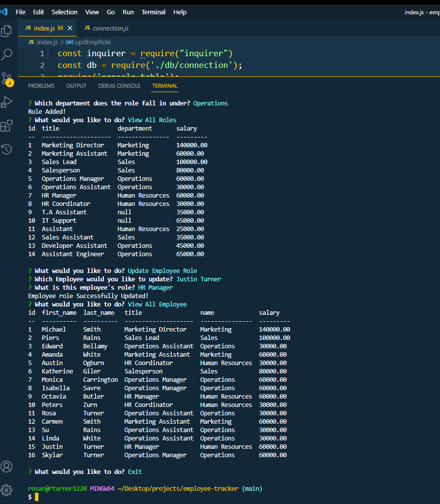
Task: Click 'View All Roles' answer in terminal
Action: coord(152,120)
